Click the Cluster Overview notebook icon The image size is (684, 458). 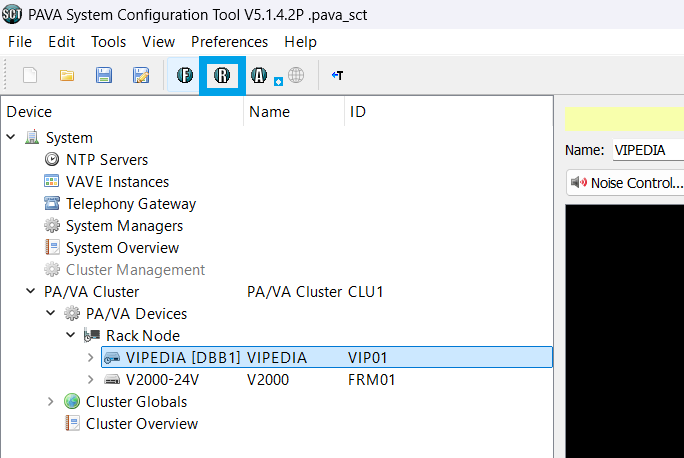72,423
